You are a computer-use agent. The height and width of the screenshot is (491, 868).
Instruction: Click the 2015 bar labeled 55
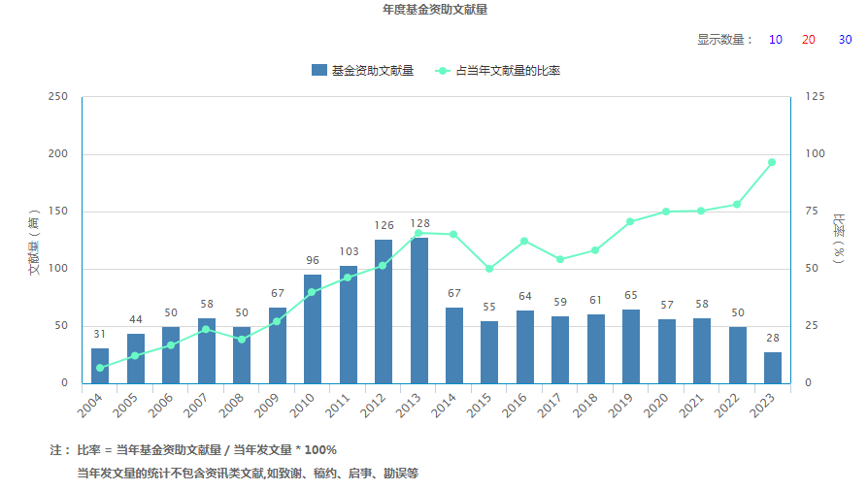coord(489,352)
